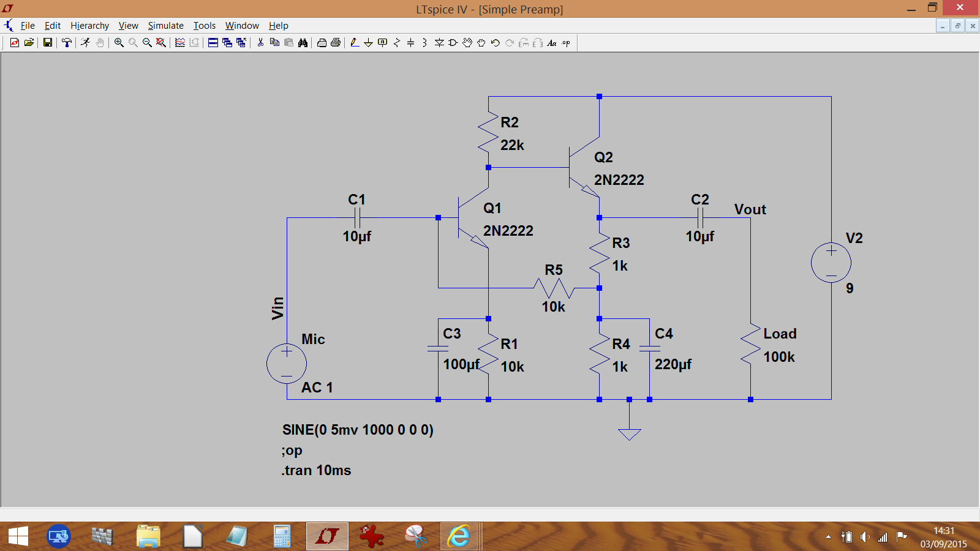Click the Mic voltage source symbol

point(287,364)
